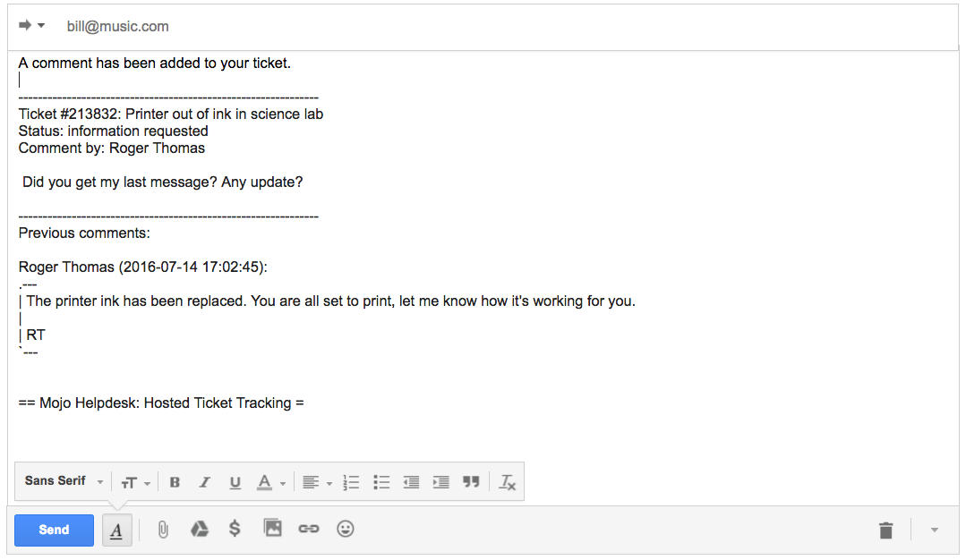Attach a file with paperclip icon
This screenshot has width=966, height=560.
[x=163, y=530]
